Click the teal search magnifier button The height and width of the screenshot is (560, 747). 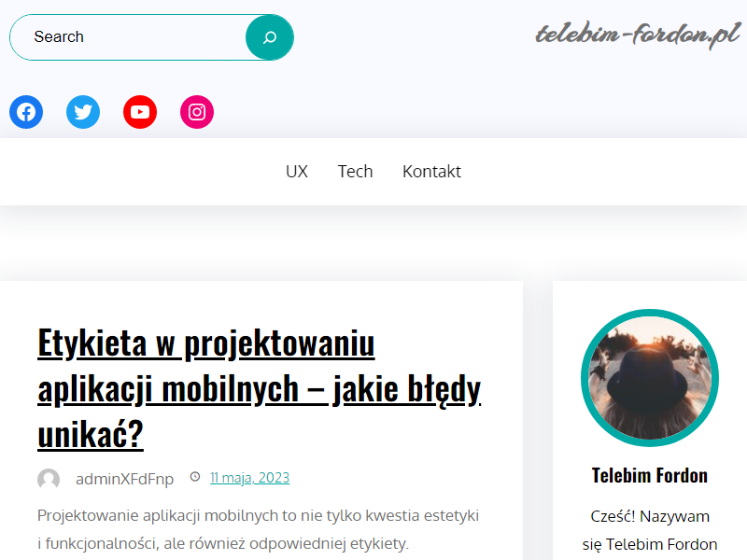tap(270, 37)
